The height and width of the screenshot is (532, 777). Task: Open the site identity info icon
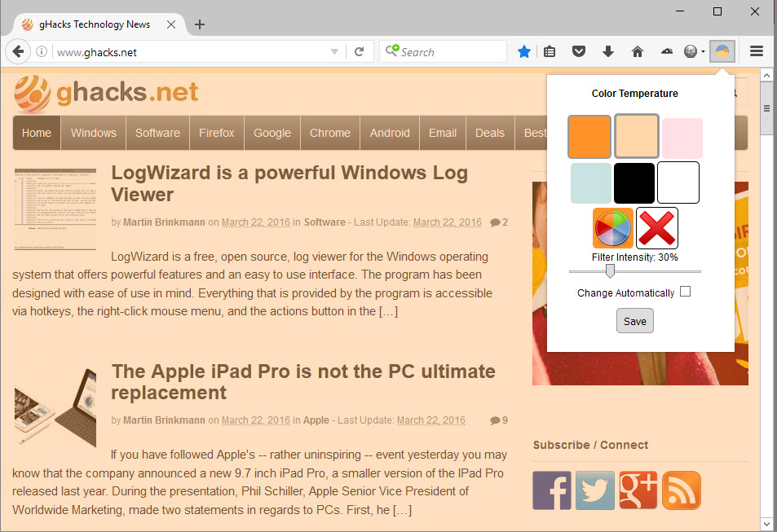pyautogui.click(x=42, y=51)
